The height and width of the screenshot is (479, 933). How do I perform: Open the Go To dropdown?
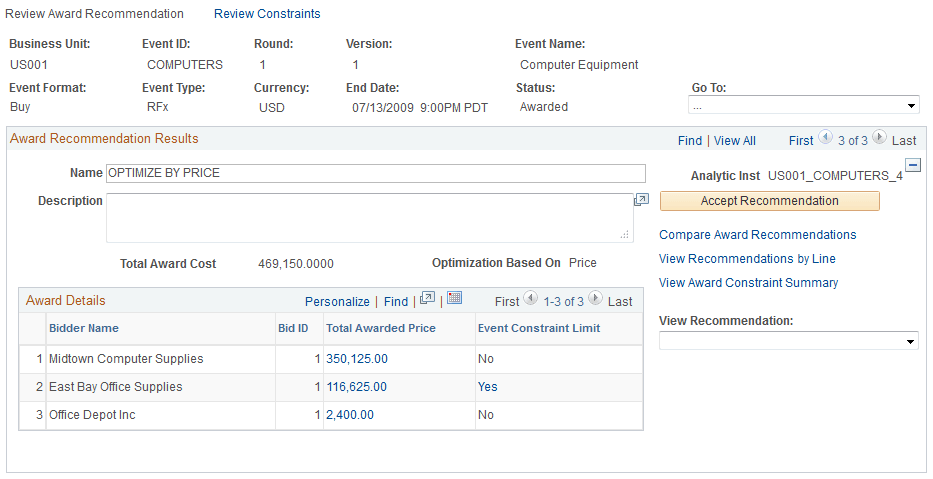coord(803,105)
